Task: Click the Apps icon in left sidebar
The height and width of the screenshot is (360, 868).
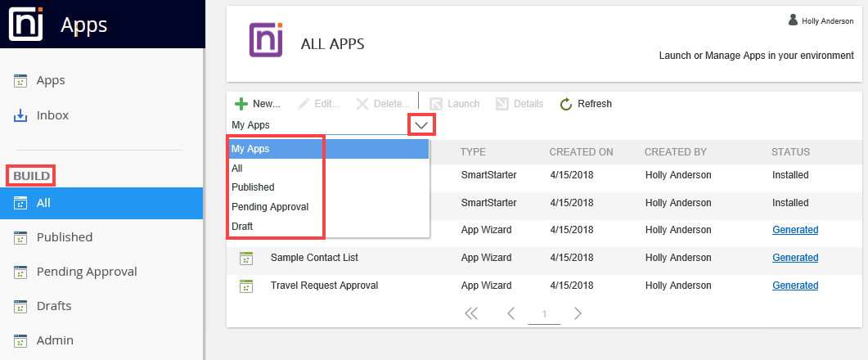Action: 21,81
